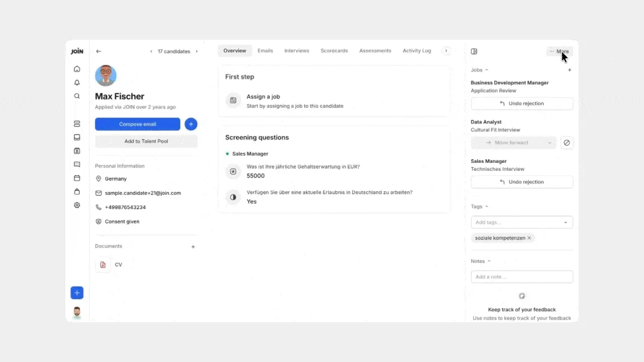
Task: Click the JOIN logo
Action: click(x=77, y=51)
